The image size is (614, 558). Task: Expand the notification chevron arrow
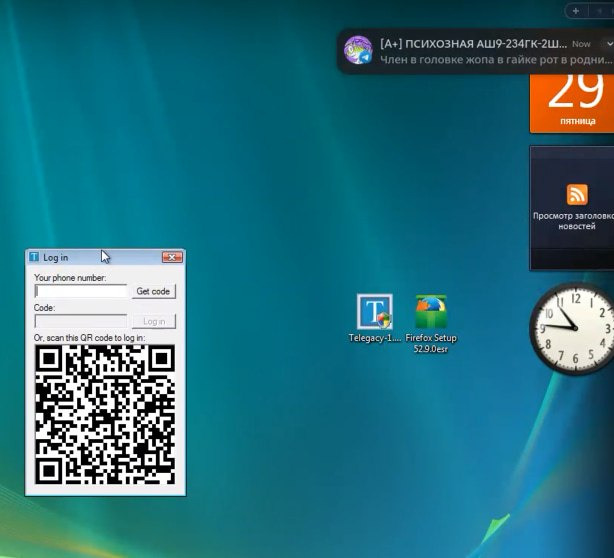[x=609, y=44]
